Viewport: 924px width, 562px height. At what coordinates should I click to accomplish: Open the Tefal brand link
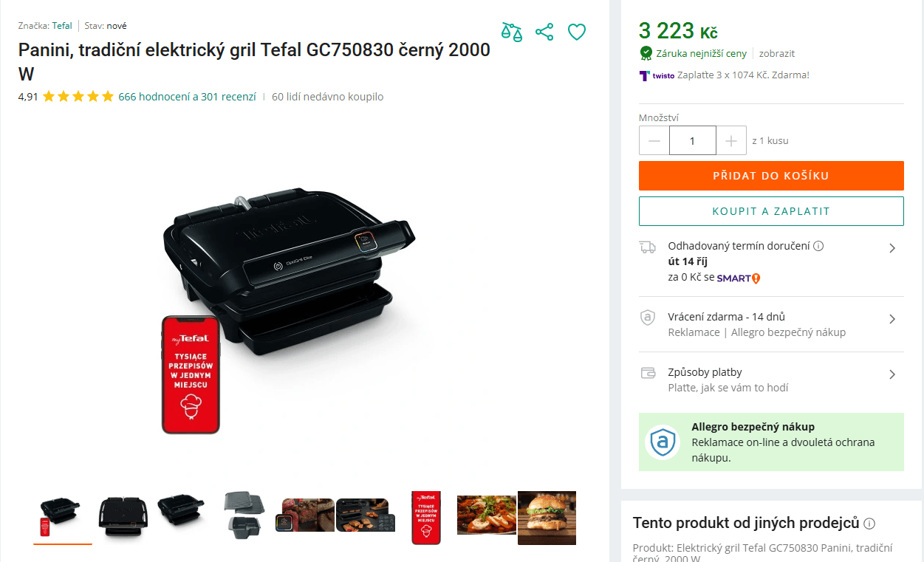tap(62, 26)
